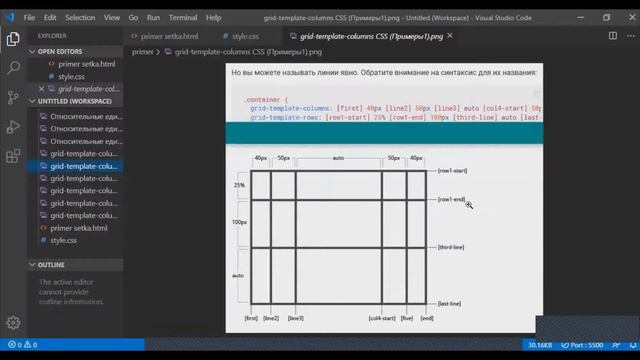The height and width of the screenshot is (360, 640).
Task: Open the View menu
Action: (111, 18)
